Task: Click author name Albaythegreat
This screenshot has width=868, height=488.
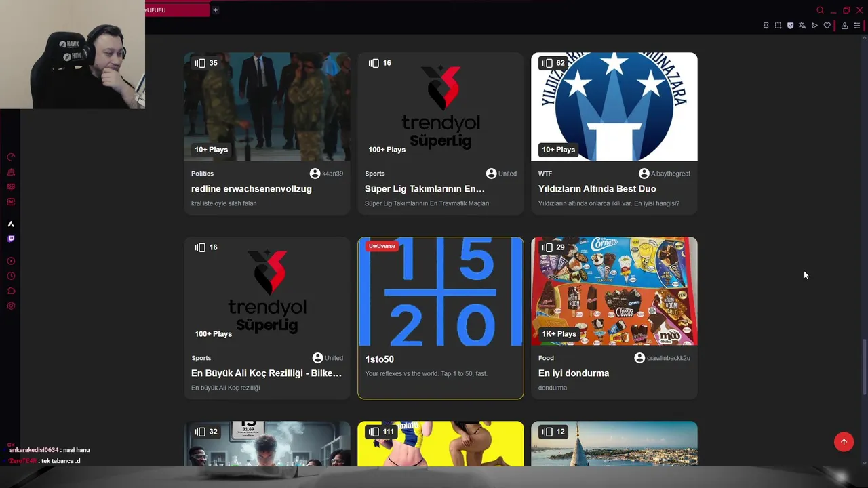Action: coord(671,174)
